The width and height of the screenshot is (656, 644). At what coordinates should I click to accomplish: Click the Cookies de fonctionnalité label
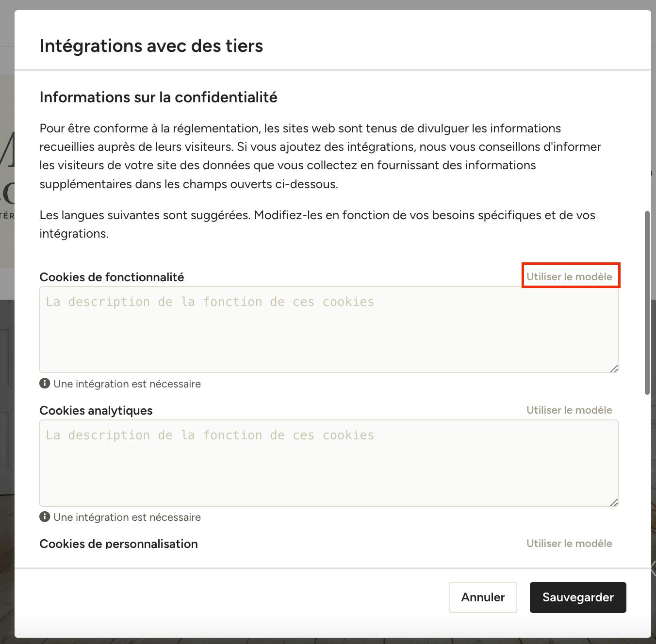(x=112, y=277)
